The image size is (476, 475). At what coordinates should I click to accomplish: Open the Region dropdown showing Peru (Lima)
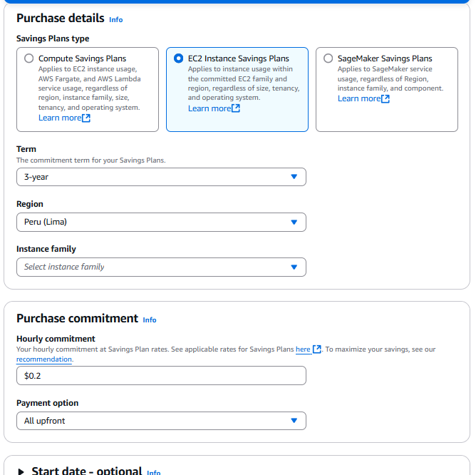tap(161, 222)
